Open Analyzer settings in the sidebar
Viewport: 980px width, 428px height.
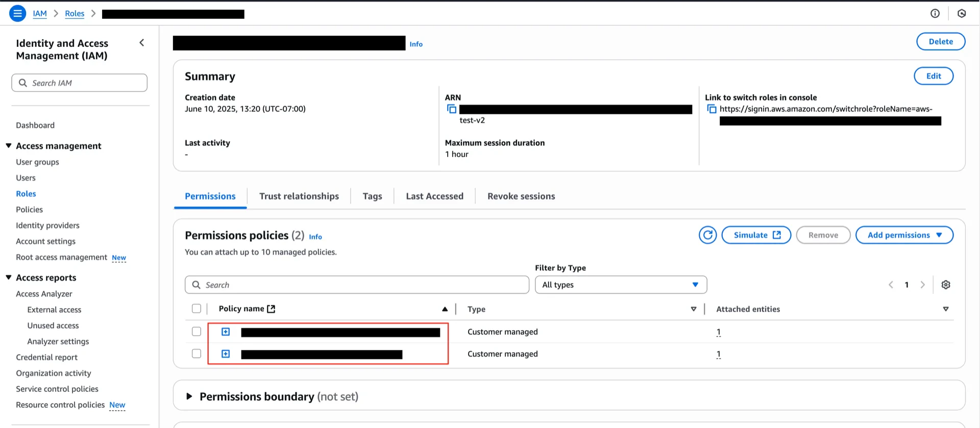tap(58, 341)
